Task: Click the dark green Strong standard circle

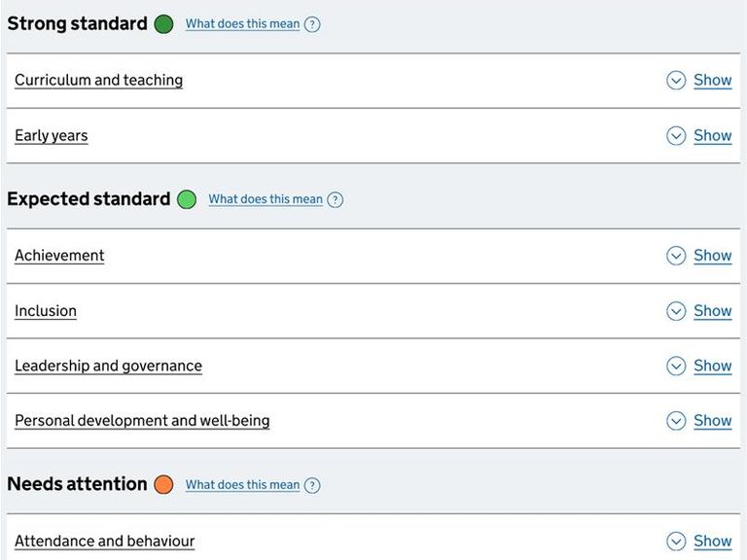Action: coord(163,24)
